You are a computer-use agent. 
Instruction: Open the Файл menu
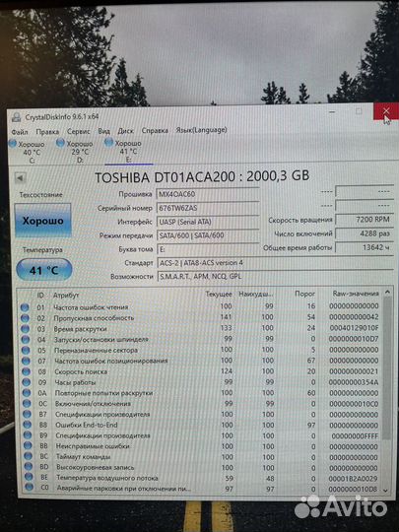[x=20, y=132]
